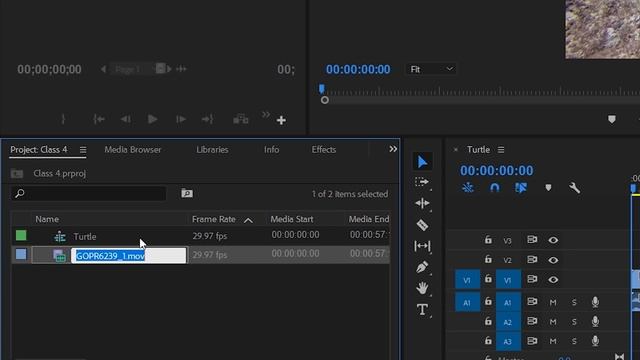The width and height of the screenshot is (640, 360).
Task: Select the Pen tool
Action: [x=422, y=267]
